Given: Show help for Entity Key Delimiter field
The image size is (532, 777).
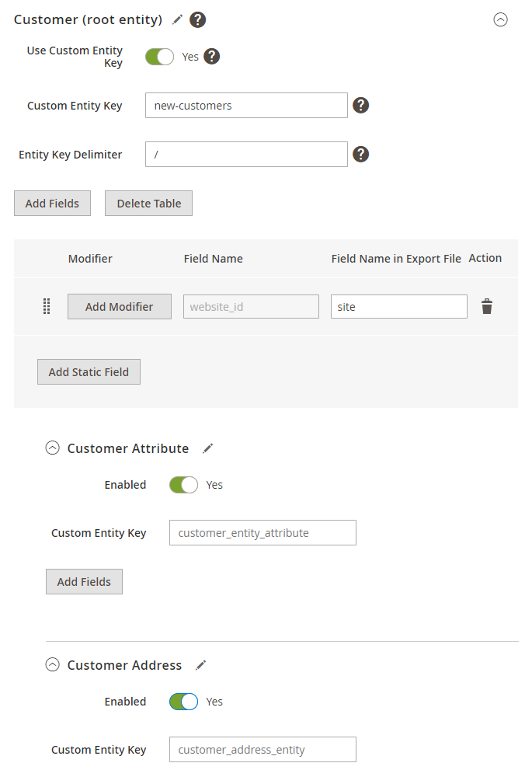Looking at the screenshot, I should [360, 155].
